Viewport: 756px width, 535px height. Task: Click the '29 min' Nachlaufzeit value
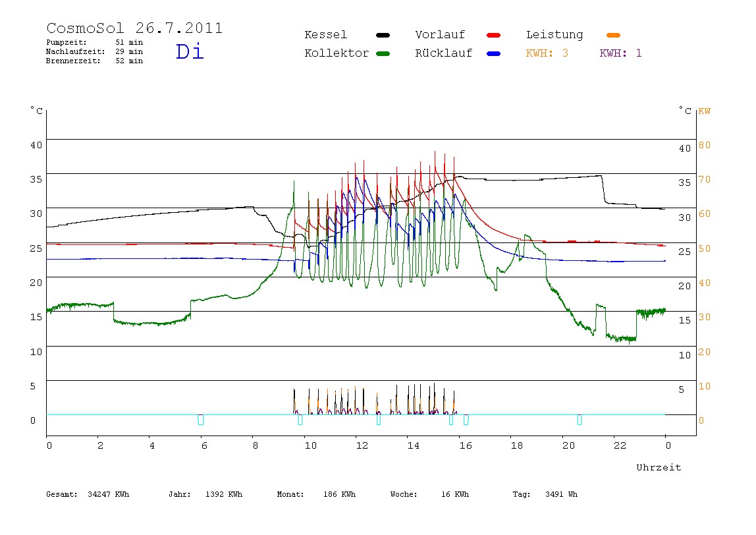pyautogui.click(x=129, y=51)
